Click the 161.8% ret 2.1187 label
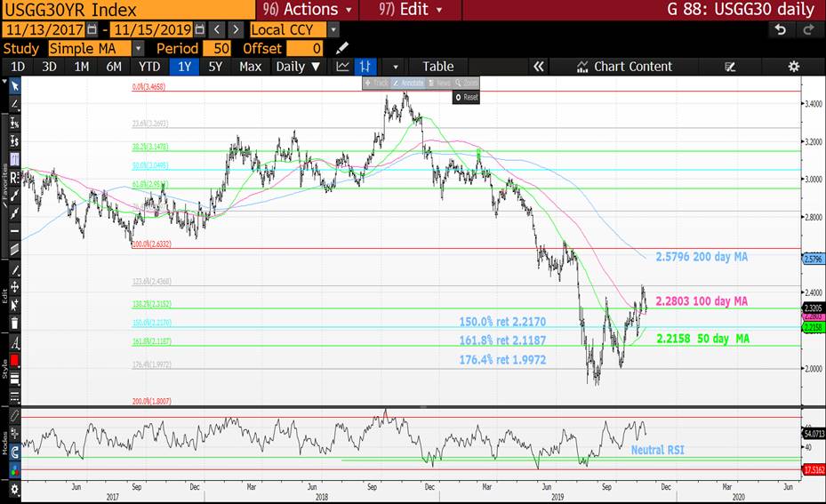Viewport: 826px width, 504px height. pos(502,340)
